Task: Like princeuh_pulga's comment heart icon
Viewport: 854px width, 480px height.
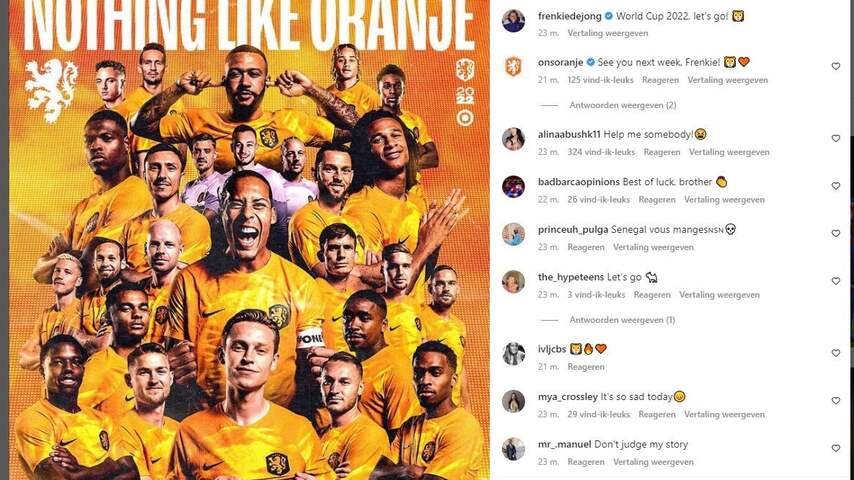Action: (835, 233)
